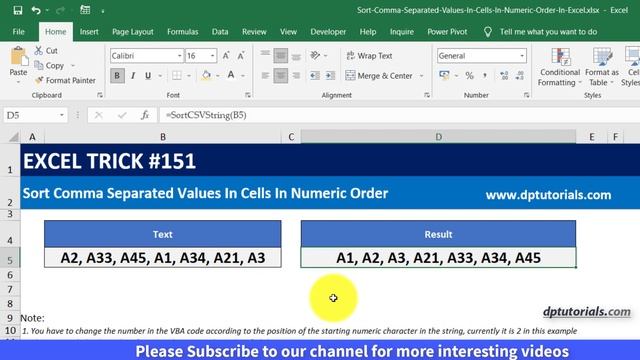The width and height of the screenshot is (640, 360).
Task: Toggle Bold formatting
Action: point(117,76)
